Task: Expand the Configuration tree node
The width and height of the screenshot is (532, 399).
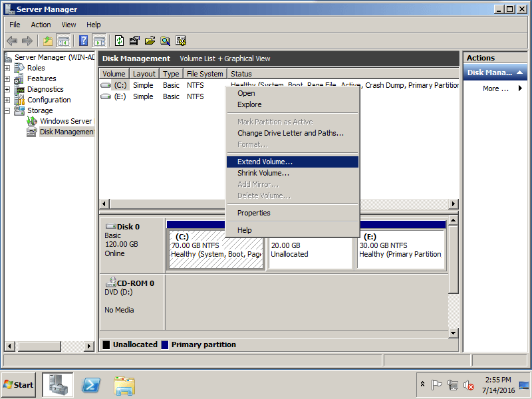Action: [x=7, y=100]
